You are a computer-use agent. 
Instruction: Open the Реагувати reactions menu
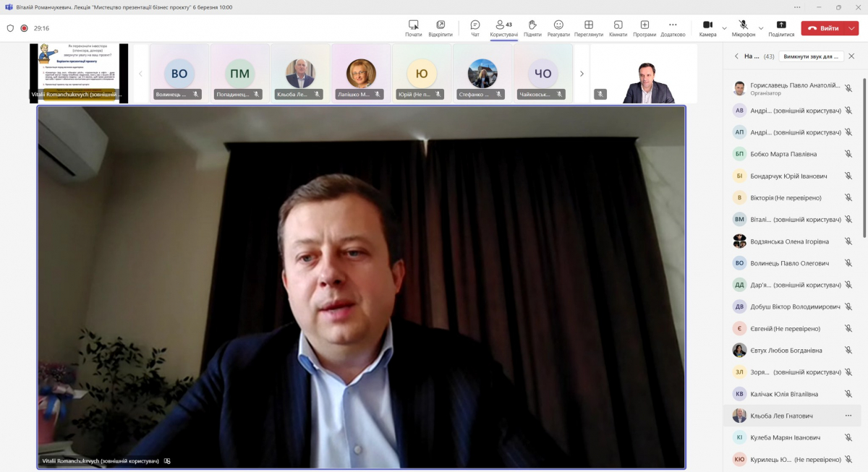[558, 27]
